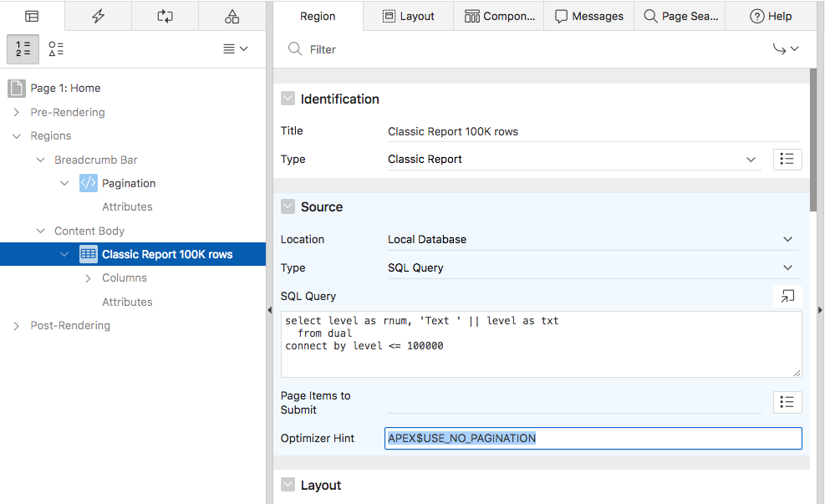Expand the Pre-Rendering tree node
This screenshot has height=504, width=825.
point(16,112)
